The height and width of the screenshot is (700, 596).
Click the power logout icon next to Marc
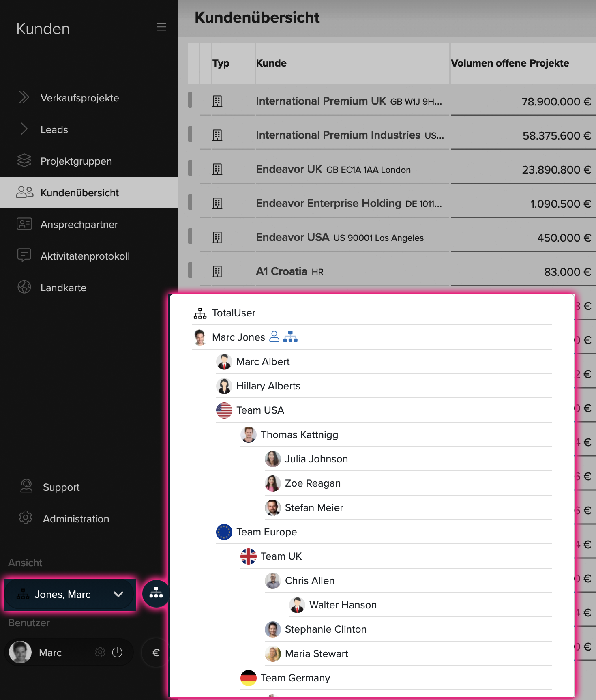pos(117,652)
